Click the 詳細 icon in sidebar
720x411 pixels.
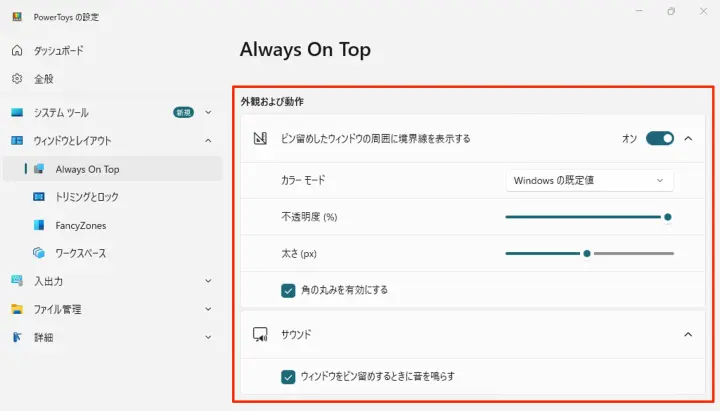click(x=17, y=337)
